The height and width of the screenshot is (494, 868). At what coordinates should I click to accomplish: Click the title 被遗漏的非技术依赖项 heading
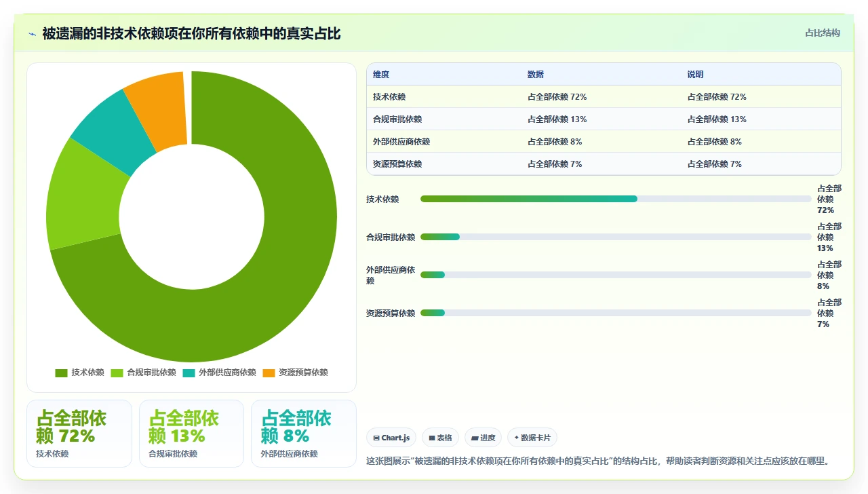pos(191,33)
